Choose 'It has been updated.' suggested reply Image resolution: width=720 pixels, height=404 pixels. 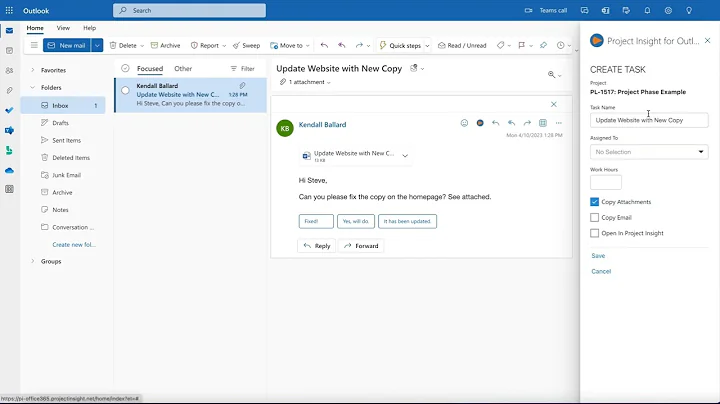pos(407,221)
